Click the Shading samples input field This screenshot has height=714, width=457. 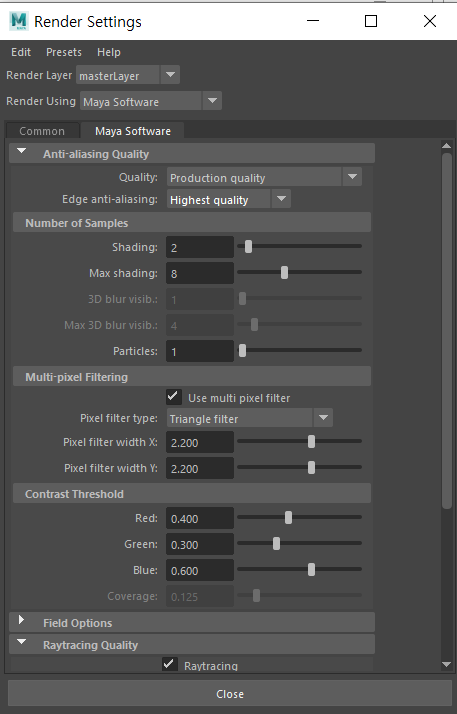(x=200, y=247)
